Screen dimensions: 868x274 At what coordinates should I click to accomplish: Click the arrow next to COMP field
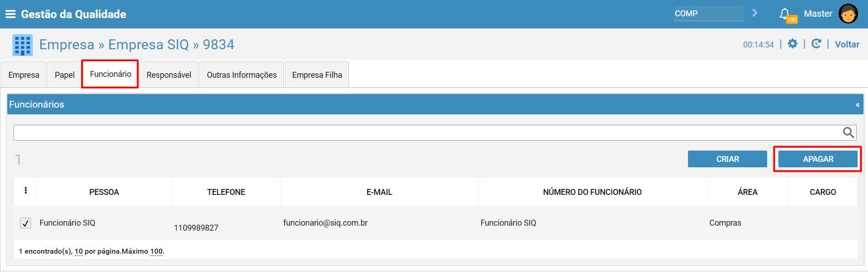click(x=754, y=13)
